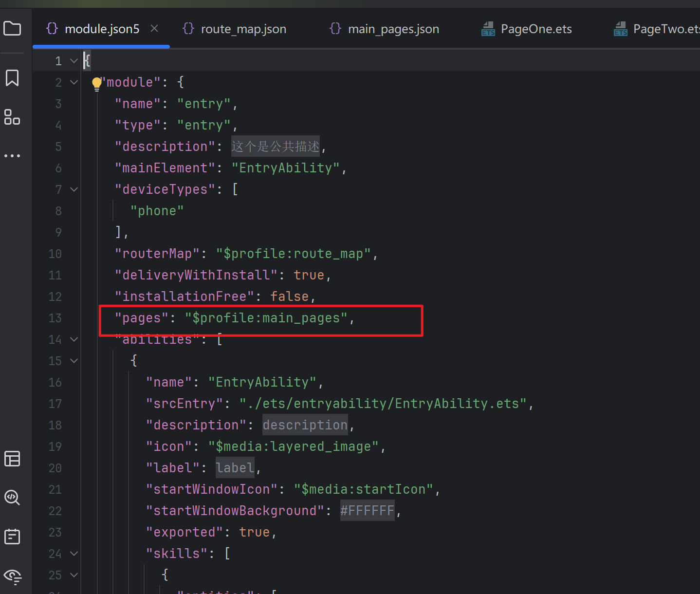Open the Bookmarks tool window
The width and height of the screenshot is (700, 594).
pos(12,78)
